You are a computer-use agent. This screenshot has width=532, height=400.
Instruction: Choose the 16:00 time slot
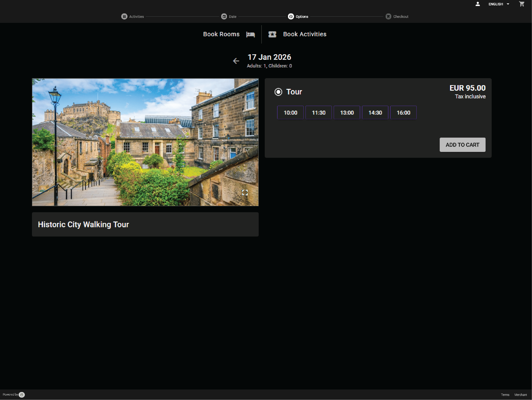[403, 113]
